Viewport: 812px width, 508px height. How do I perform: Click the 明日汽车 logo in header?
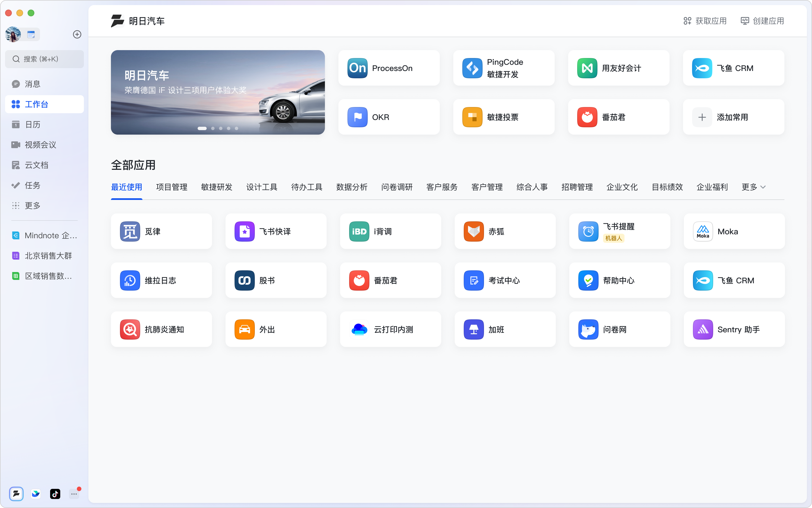click(117, 21)
